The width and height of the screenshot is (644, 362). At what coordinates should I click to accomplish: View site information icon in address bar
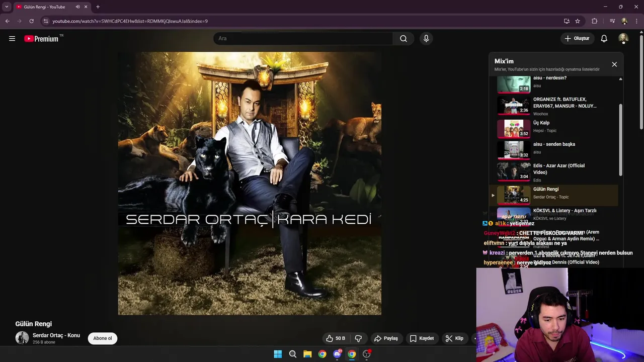(x=46, y=21)
